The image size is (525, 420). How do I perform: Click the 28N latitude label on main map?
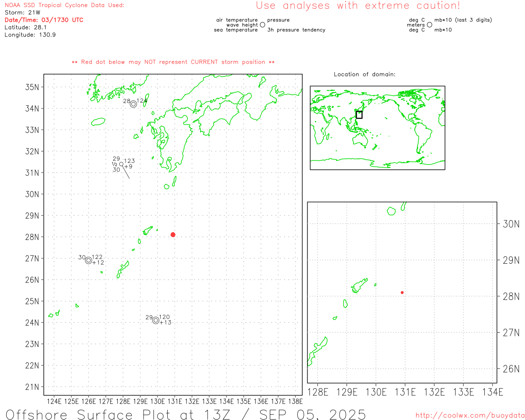pyautogui.click(x=32, y=237)
